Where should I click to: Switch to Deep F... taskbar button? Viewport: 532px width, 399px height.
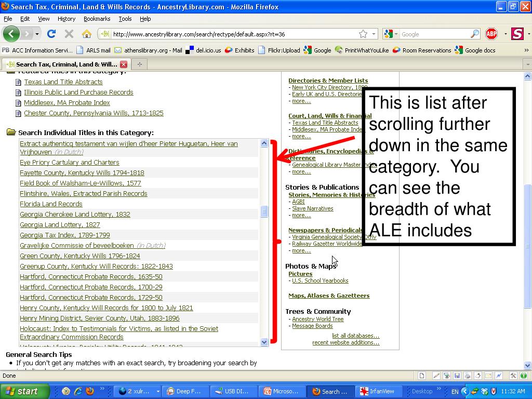(185, 391)
